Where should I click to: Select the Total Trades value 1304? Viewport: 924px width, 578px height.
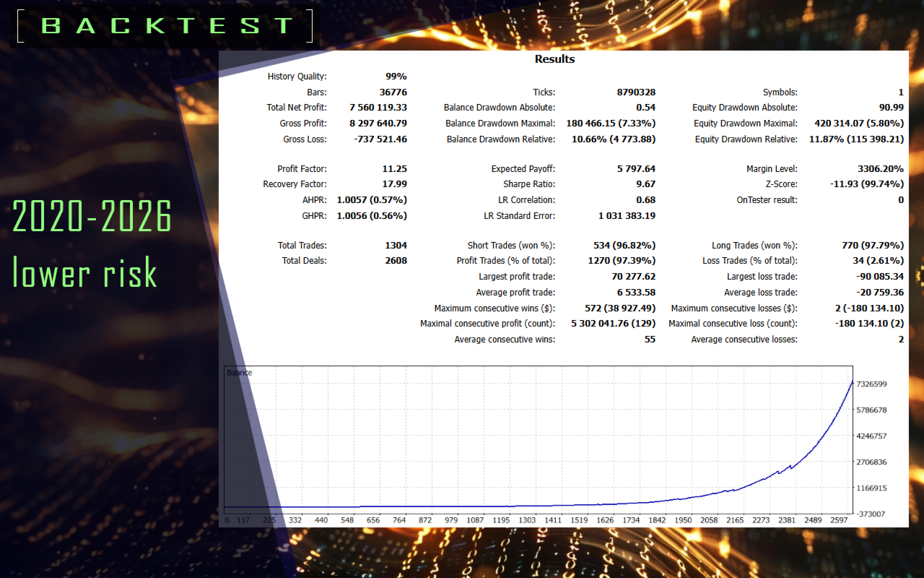coord(396,246)
